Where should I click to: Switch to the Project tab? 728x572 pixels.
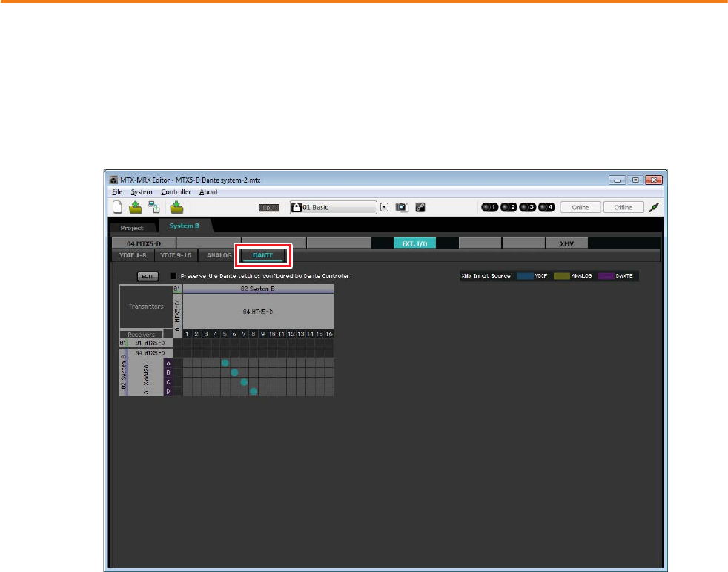click(132, 228)
